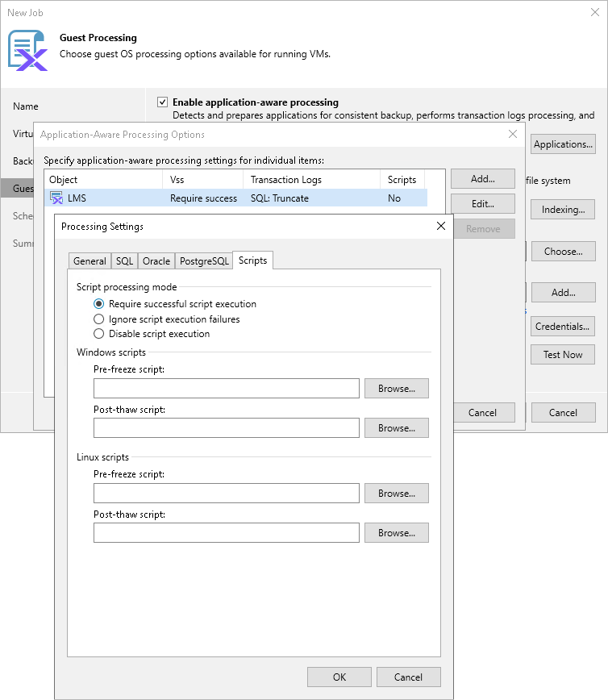This screenshot has height=700, width=608.
Task: Browse for Linux Pre-freeze script
Action: tap(396, 494)
